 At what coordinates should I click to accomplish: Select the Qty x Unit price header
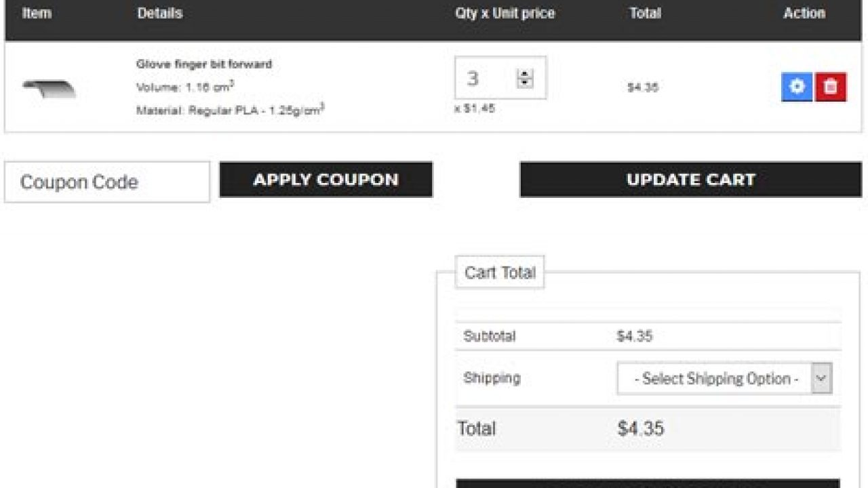pyautogui.click(x=505, y=13)
